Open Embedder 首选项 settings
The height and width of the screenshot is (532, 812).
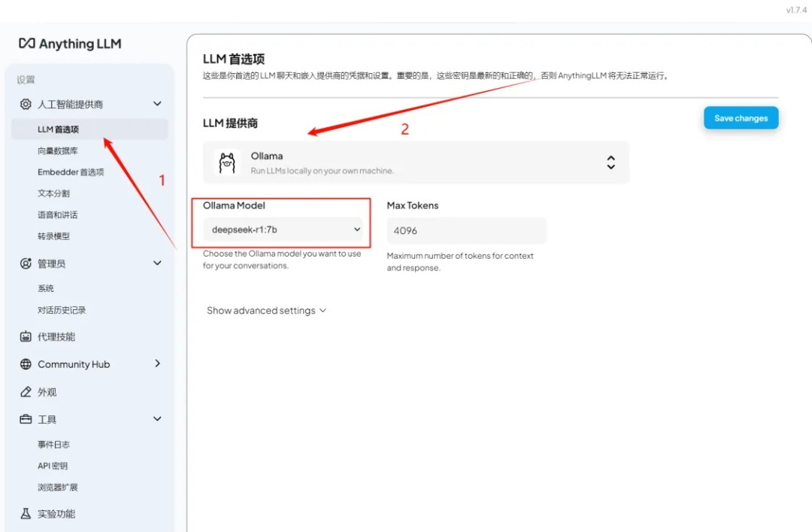click(x=71, y=172)
